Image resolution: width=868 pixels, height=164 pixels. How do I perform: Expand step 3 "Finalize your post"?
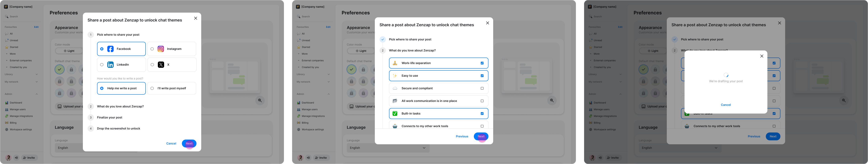109,117
